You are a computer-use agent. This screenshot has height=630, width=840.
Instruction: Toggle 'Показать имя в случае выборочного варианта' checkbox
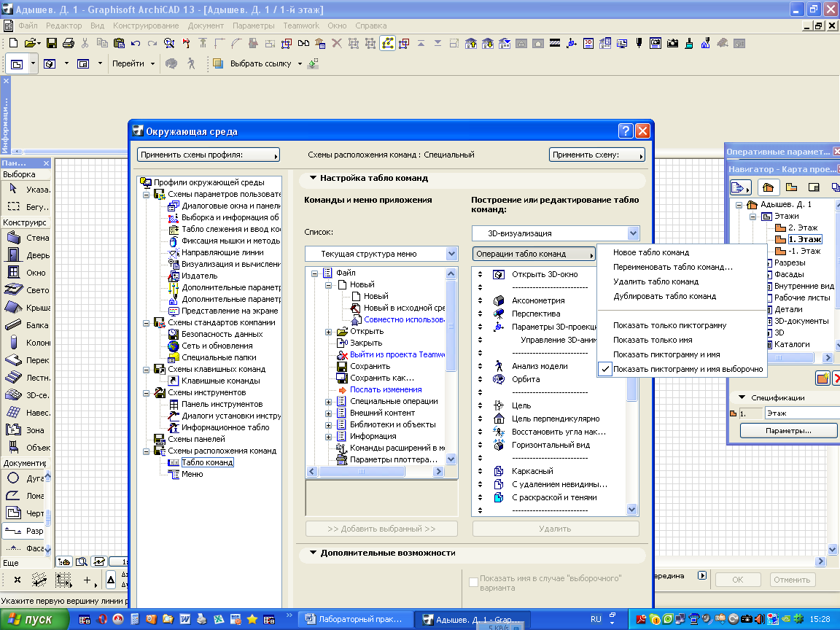(x=473, y=583)
